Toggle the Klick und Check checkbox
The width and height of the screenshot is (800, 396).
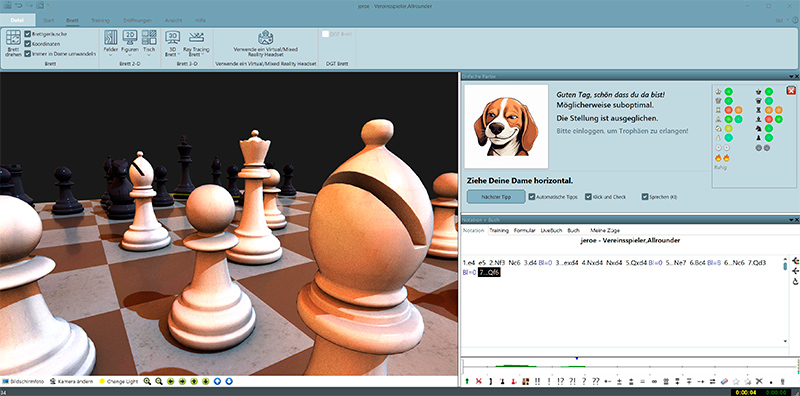[588, 196]
